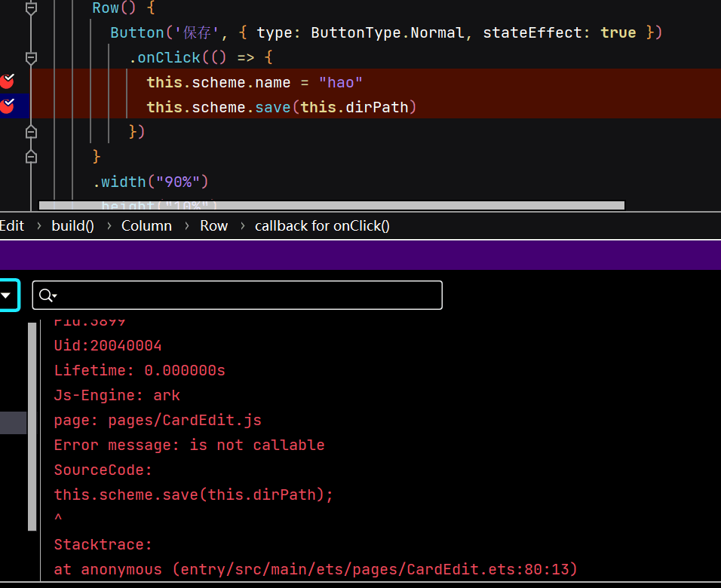Click 'Error message: is not callable' log line
Image resolution: width=721 pixels, height=588 pixels.
(x=189, y=445)
